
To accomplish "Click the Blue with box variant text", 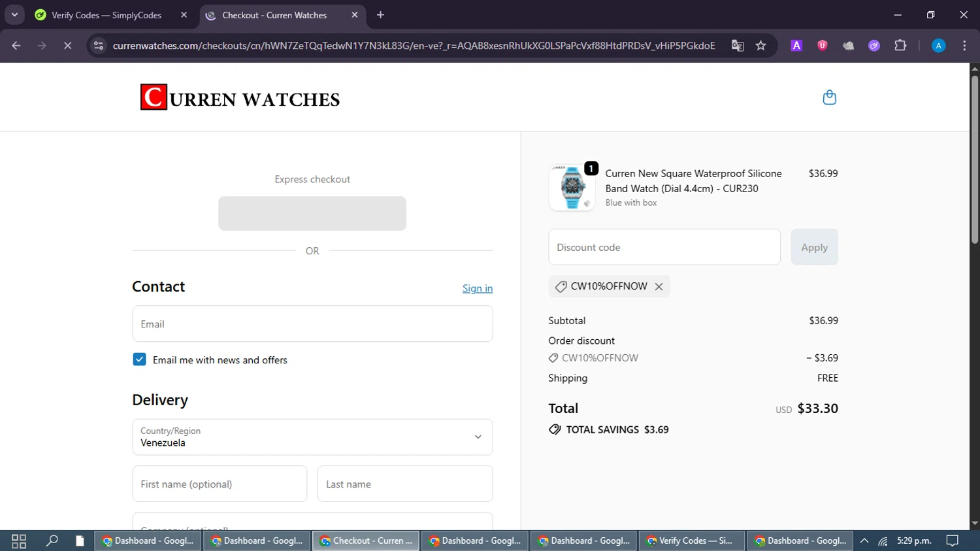I will click(631, 203).
